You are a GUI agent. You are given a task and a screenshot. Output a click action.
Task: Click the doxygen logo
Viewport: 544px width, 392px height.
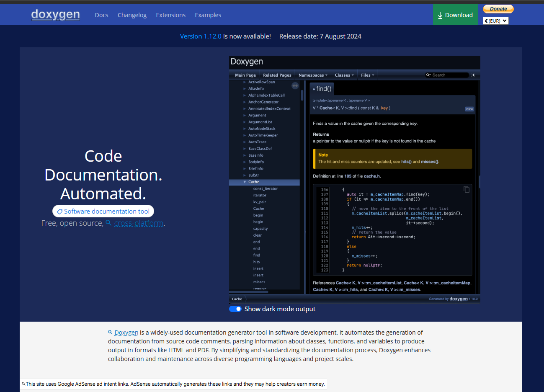point(55,15)
